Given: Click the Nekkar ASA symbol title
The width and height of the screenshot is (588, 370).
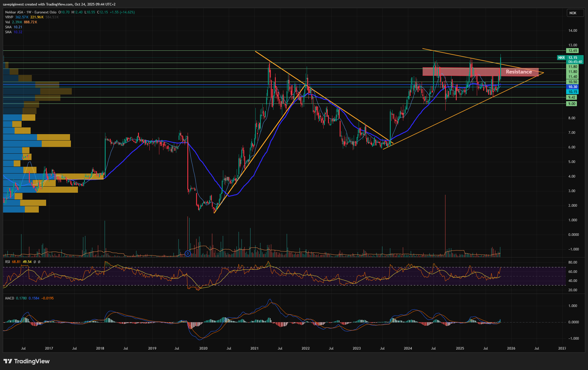Looking at the screenshot, I should tap(14, 12).
